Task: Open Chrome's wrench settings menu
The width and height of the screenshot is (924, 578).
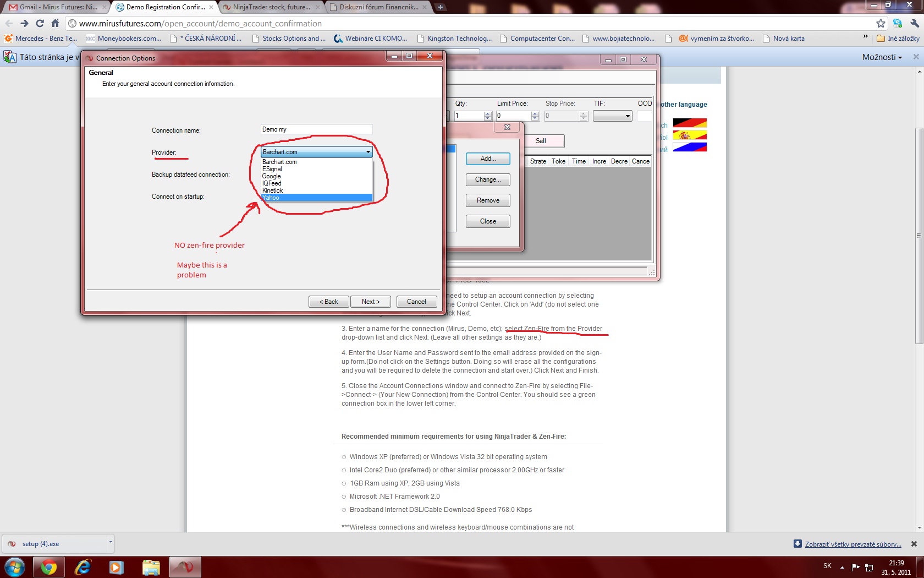Action: pyautogui.click(x=915, y=23)
